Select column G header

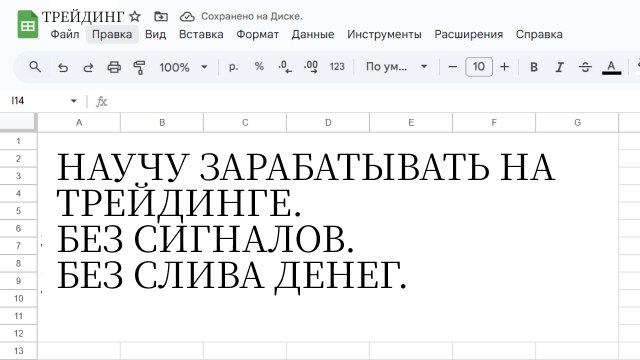pyautogui.click(x=577, y=122)
